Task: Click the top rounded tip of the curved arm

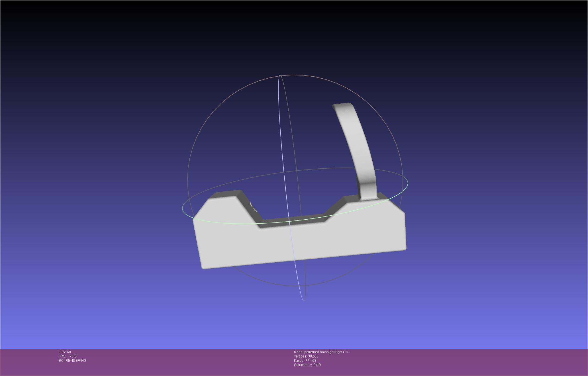Action: click(342, 107)
